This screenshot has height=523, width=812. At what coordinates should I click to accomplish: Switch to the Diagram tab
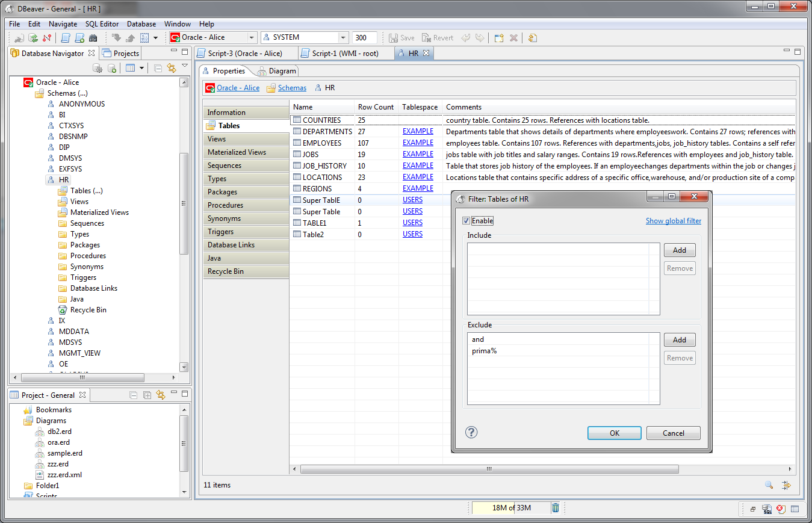(282, 71)
